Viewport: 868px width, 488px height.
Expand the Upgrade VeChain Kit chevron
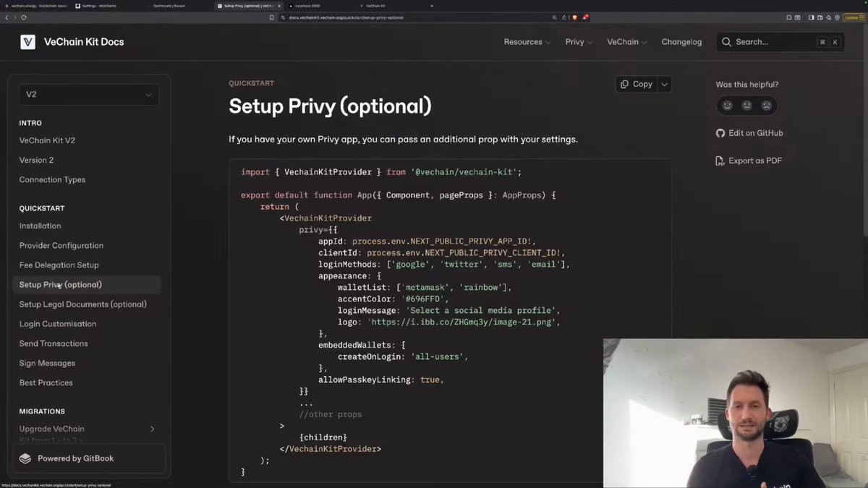click(x=152, y=429)
